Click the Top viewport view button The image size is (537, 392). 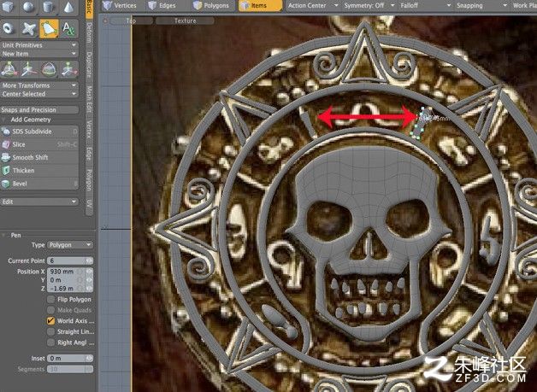coord(131,20)
